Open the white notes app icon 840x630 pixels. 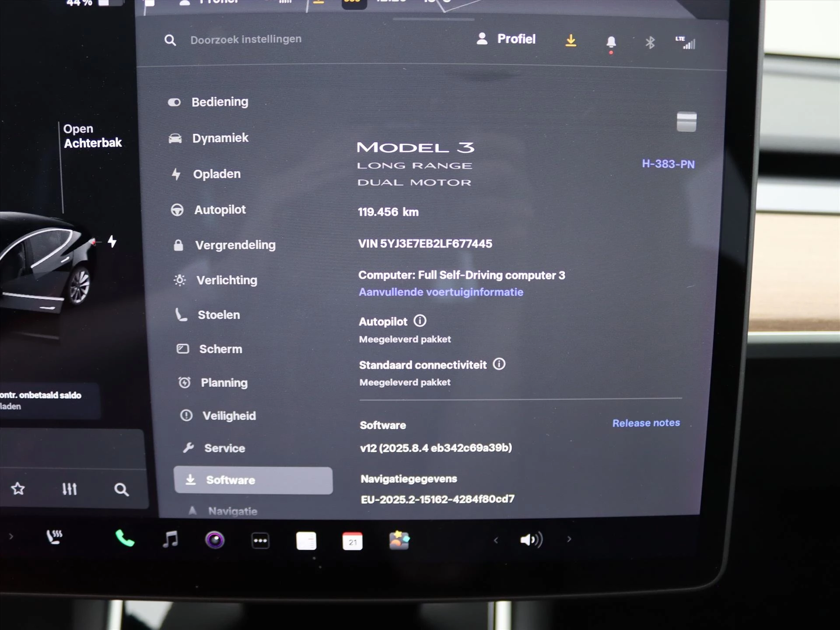(x=306, y=541)
